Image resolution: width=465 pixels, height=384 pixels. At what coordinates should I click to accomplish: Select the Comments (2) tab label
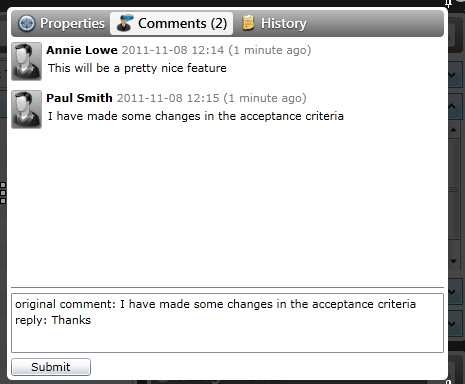click(x=182, y=23)
